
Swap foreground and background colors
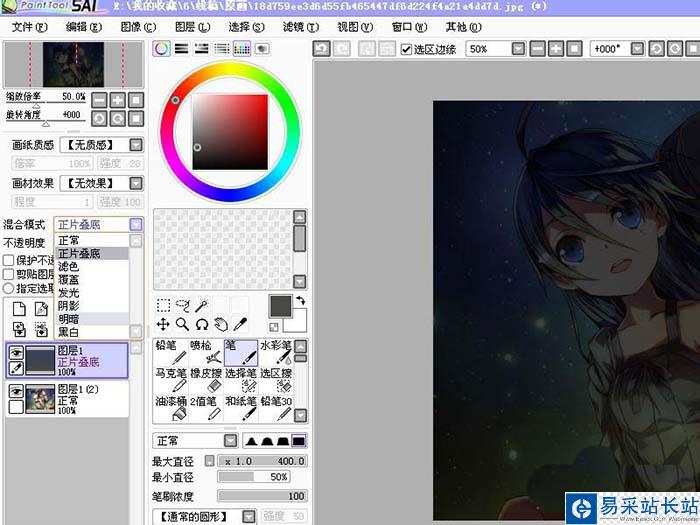(x=300, y=301)
